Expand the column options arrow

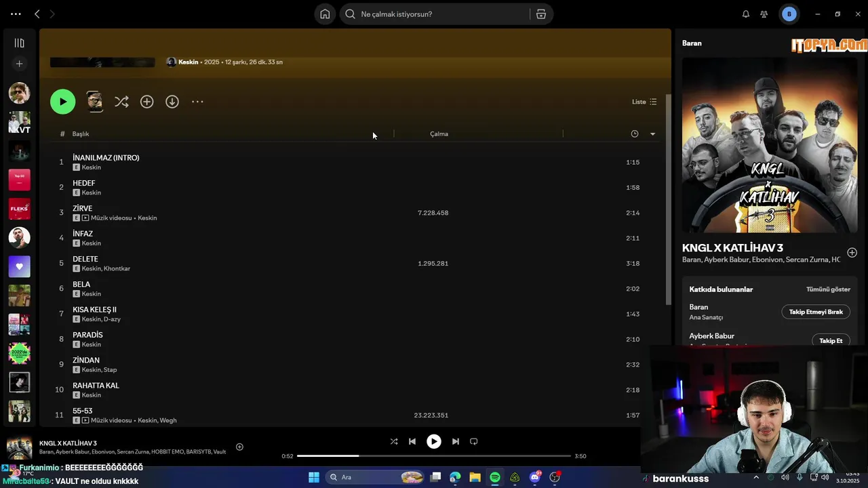pos(652,134)
